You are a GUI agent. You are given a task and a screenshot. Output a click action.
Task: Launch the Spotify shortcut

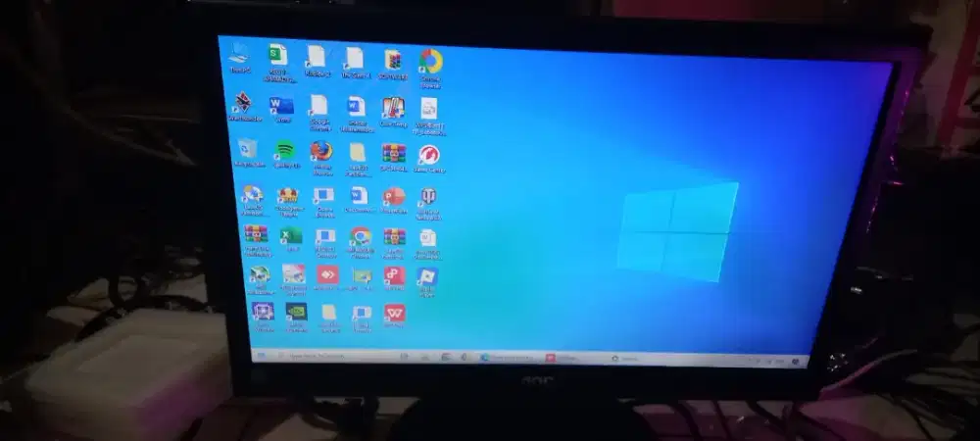click(x=285, y=151)
